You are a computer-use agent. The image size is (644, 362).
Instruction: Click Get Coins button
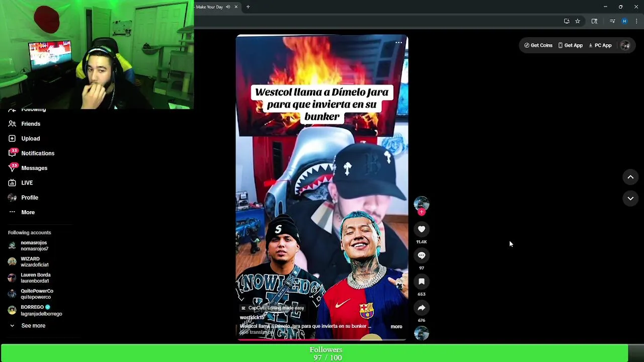point(538,45)
